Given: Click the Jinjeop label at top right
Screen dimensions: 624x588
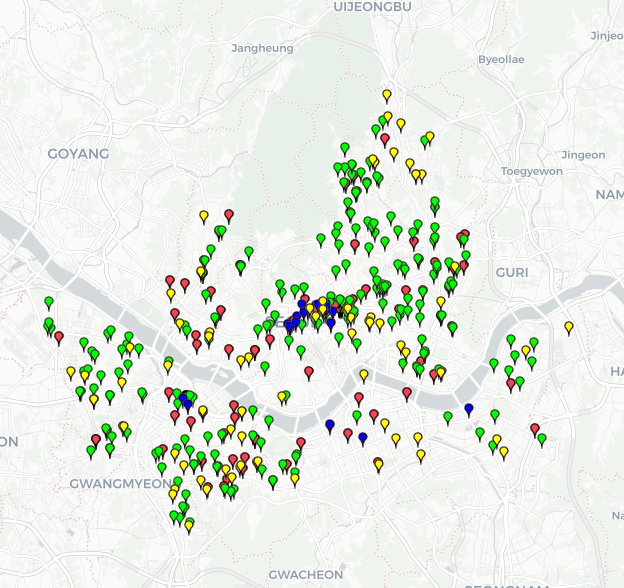Looking at the screenshot, I should click(607, 35).
